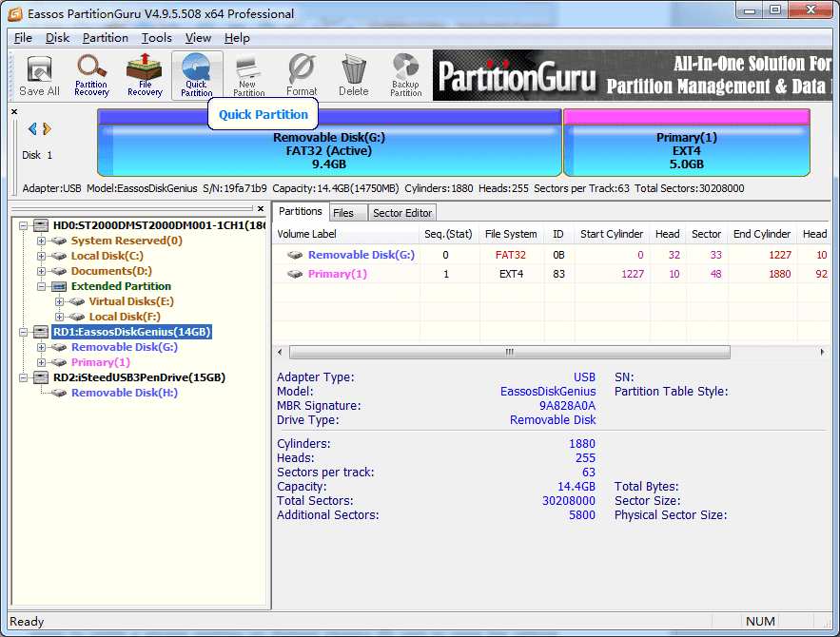This screenshot has width=840, height=637.
Task: Click the drive icon in the Primary(1) table row
Action: click(x=295, y=274)
